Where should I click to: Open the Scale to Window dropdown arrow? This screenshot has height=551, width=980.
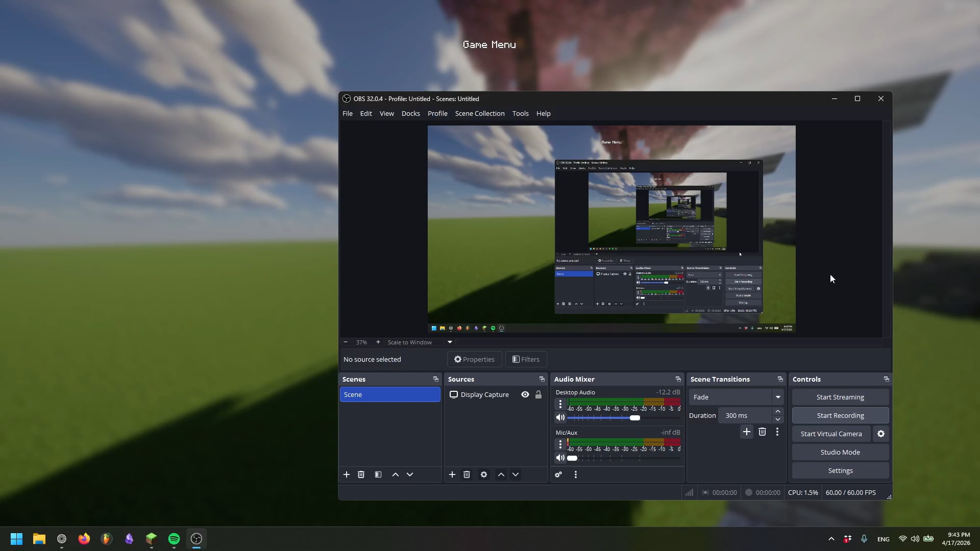[450, 342]
